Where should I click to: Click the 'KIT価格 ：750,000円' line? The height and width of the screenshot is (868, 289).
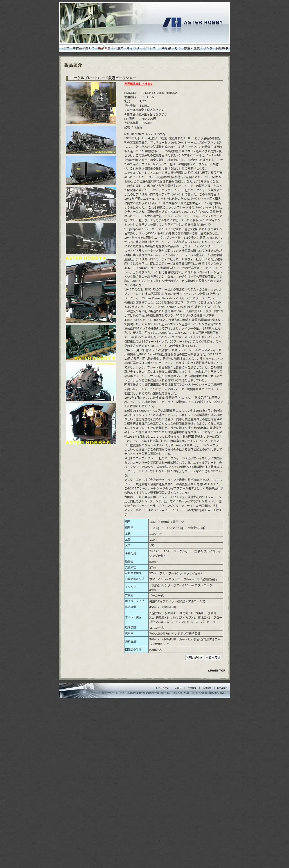click(140, 119)
